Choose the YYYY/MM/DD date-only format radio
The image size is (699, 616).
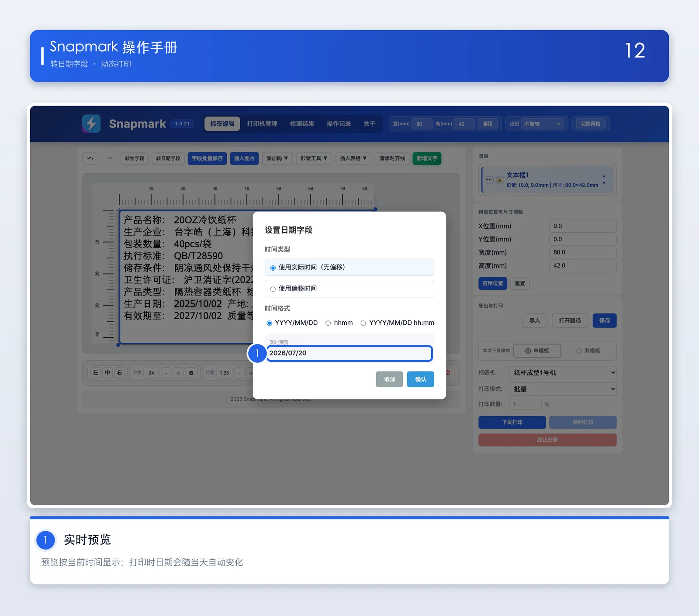pyautogui.click(x=270, y=323)
